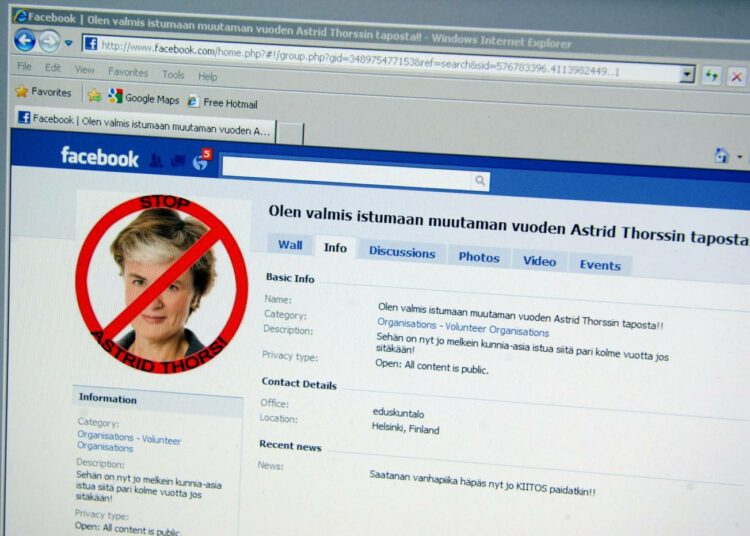Screen dimensions: 750x536
Task: Open Facebook notifications globe with badge 5
Action: (201, 161)
